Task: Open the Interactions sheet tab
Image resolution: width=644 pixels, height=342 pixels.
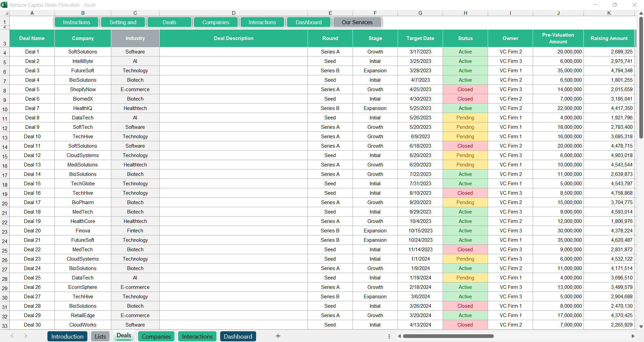Action: (x=197, y=336)
